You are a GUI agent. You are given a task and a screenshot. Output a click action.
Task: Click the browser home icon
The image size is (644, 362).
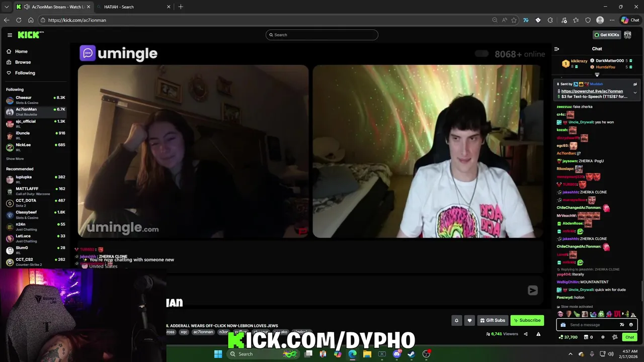(31, 20)
